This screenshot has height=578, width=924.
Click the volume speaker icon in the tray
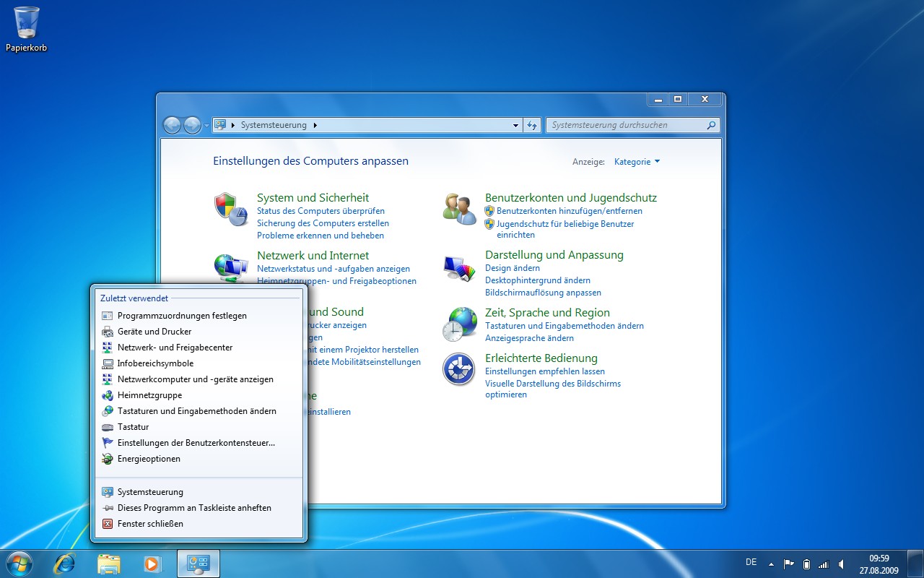tap(842, 562)
